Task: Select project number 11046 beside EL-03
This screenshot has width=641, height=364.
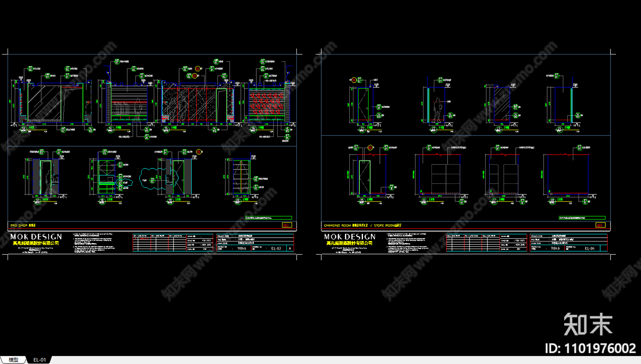Action: click(242, 249)
